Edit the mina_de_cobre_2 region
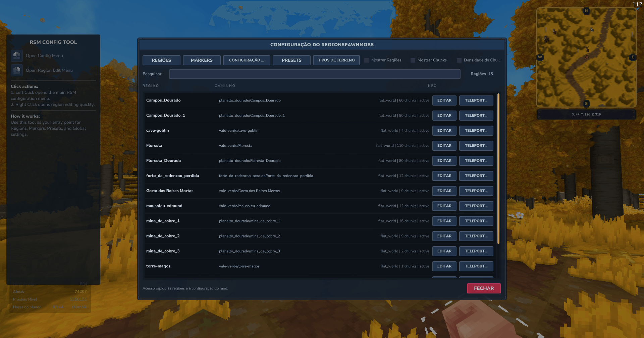The image size is (644, 338). pyautogui.click(x=444, y=236)
